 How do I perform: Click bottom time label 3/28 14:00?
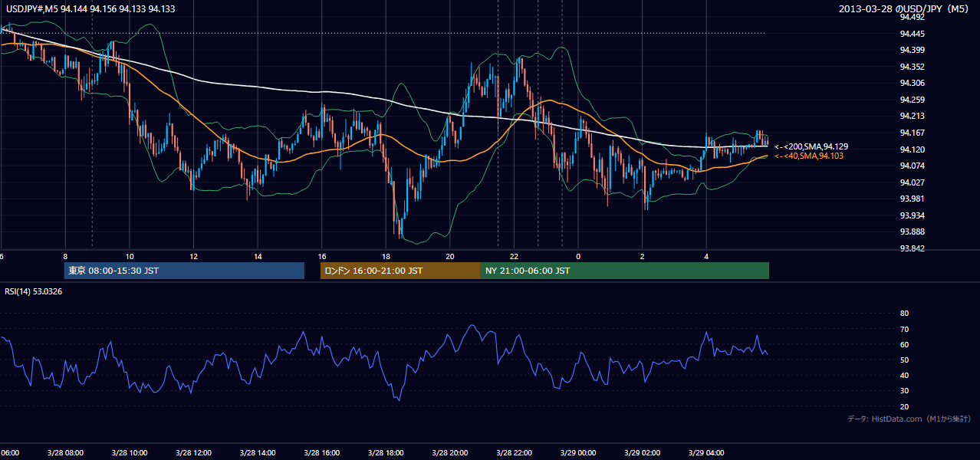258,452
